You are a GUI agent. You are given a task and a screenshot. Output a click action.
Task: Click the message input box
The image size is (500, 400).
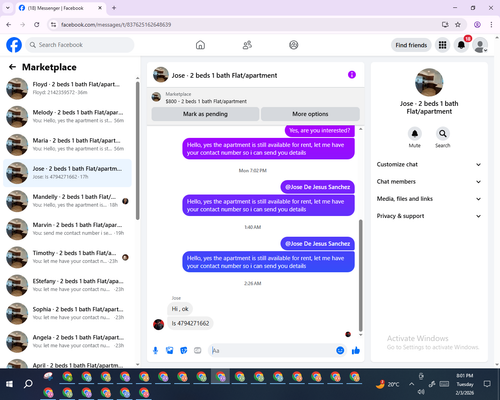[272, 351]
